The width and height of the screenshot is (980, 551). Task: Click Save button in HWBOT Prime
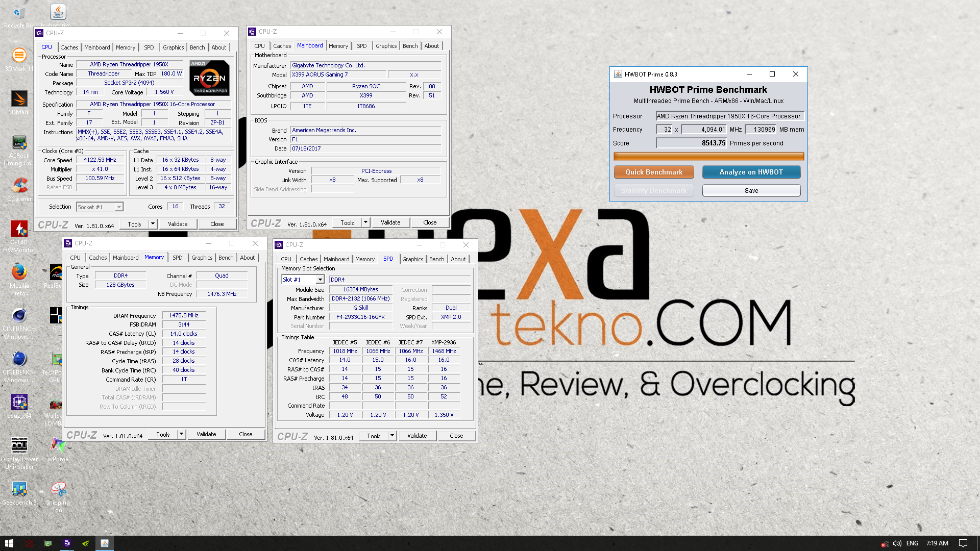tap(751, 190)
